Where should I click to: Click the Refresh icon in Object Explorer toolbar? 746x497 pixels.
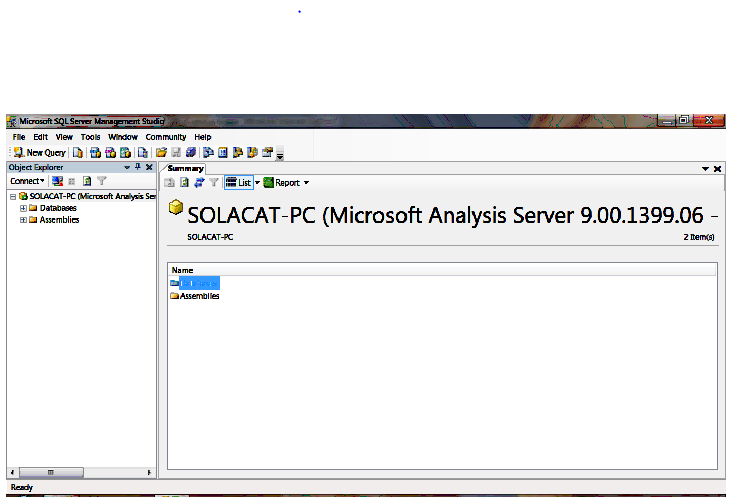pos(87,181)
